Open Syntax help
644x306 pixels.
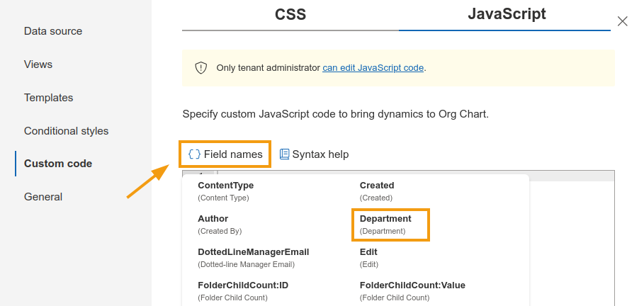click(x=314, y=154)
